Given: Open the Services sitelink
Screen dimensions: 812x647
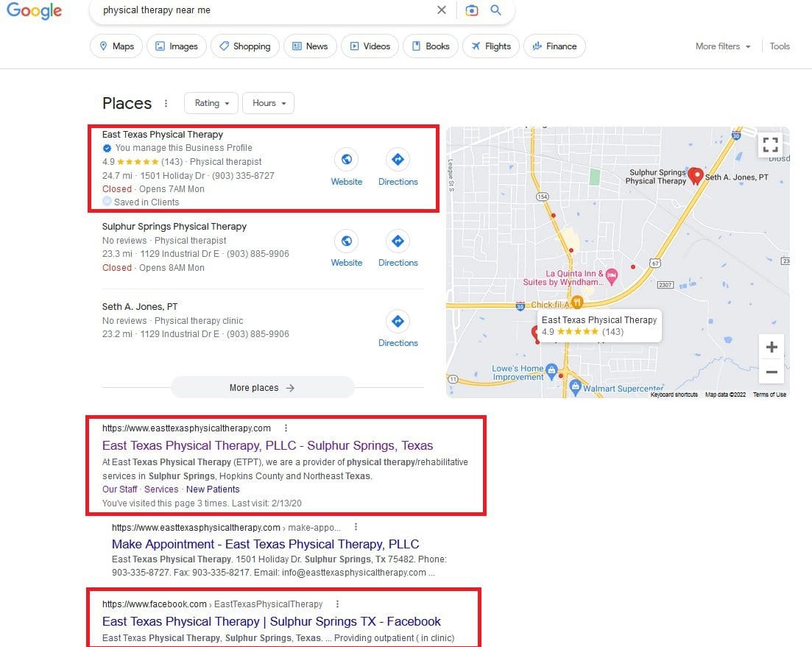Looking at the screenshot, I should click(x=161, y=489).
